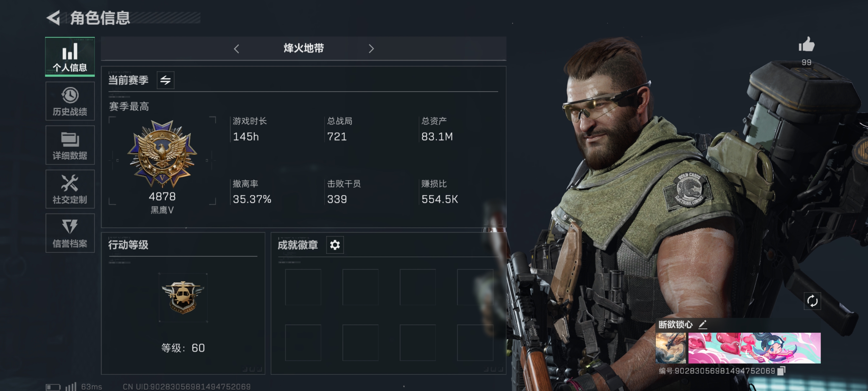The height and width of the screenshot is (391, 868).
Task: Rotate the character with refresh icon
Action: (x=812, y=301)
